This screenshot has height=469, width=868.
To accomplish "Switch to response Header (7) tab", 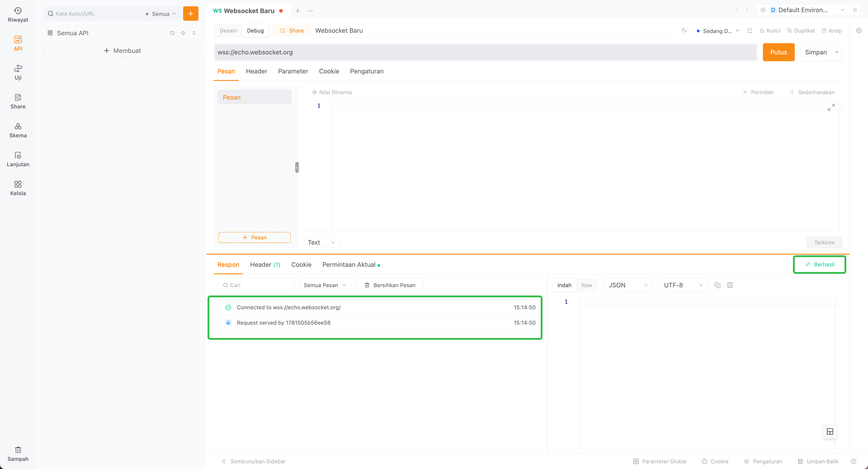I will click(x=265, y=265).
